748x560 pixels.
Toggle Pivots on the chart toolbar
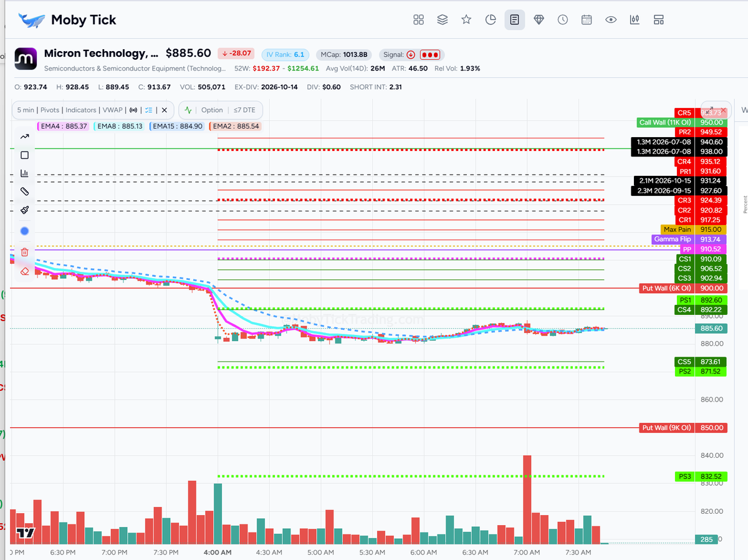50,110
